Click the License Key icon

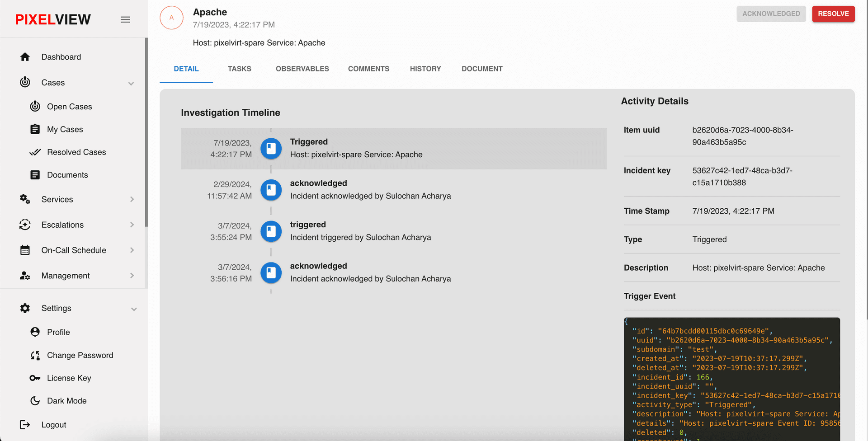(35, 378)
